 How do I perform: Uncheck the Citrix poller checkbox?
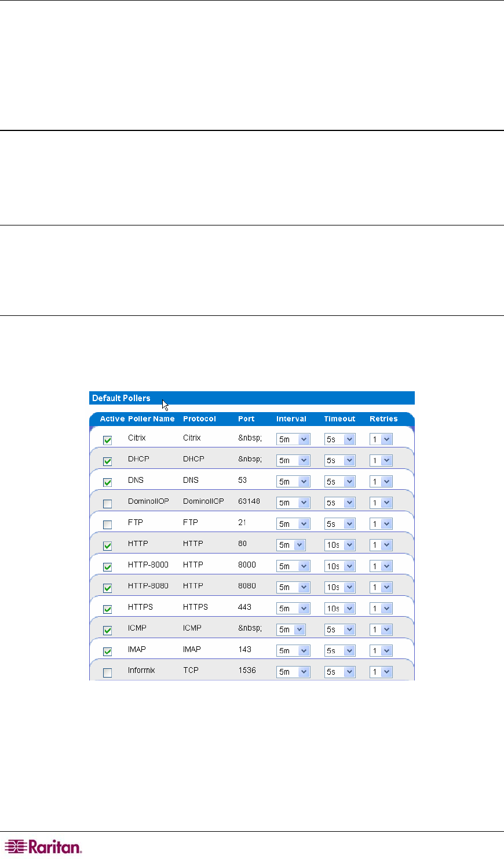(107, 440)
